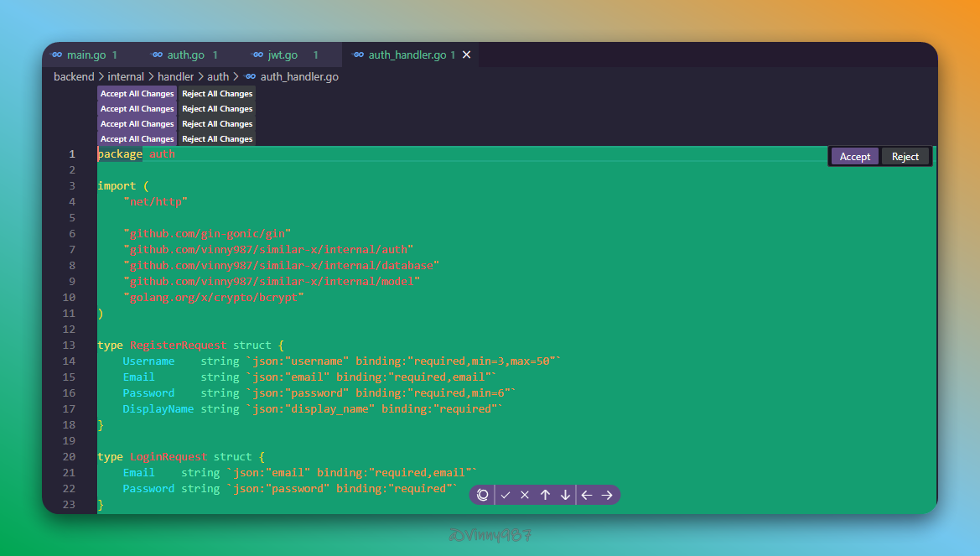Viewport: 980px width, 556px height.
Task: Click the spinning circle icon in floating toolbar
Action: tap(483, 495)
